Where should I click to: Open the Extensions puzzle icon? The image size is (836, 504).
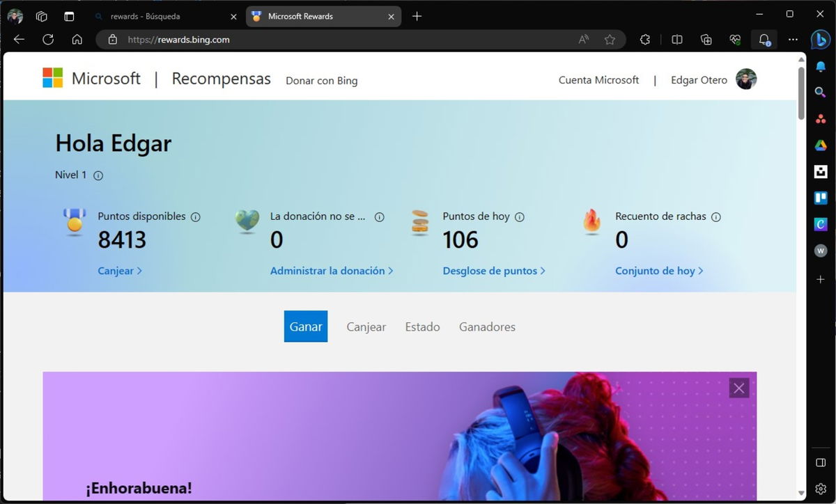645,40
